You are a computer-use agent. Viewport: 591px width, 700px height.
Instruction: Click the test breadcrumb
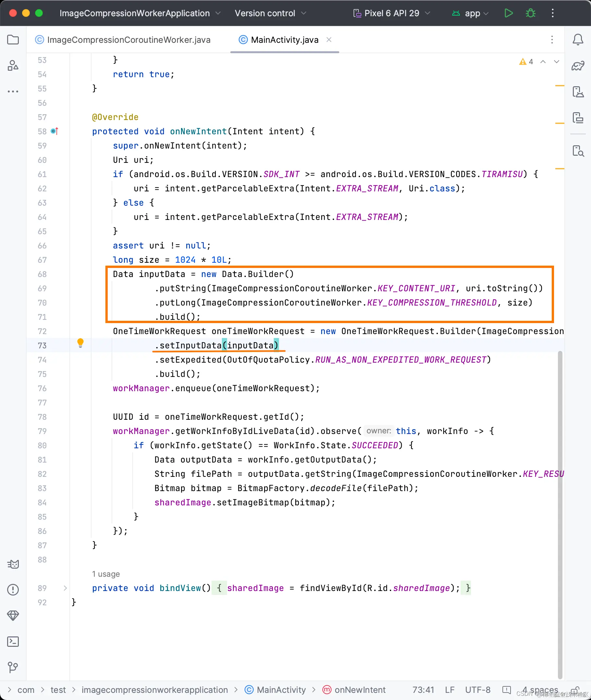[x=58, y=690]
